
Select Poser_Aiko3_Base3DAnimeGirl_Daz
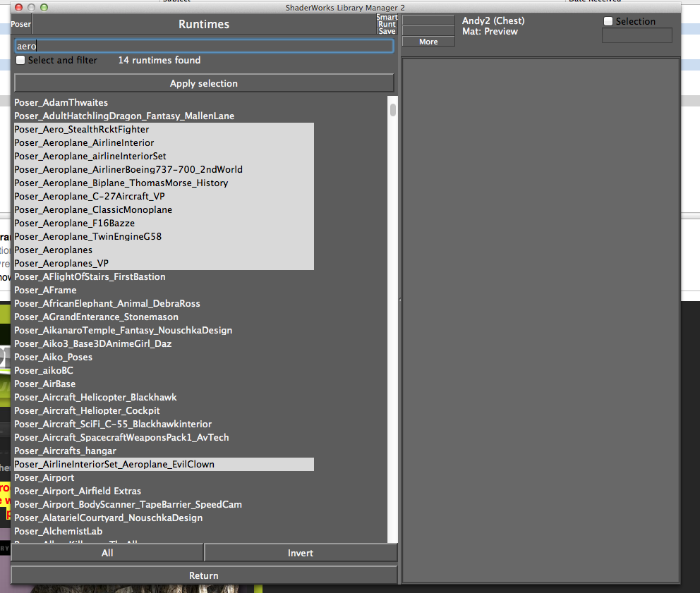tap(164, 343)
